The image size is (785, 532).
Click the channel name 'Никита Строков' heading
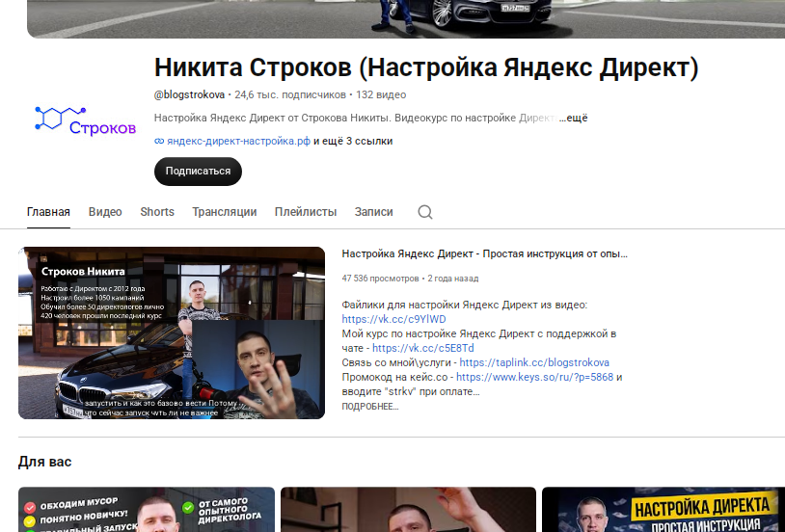coord(426,67)
